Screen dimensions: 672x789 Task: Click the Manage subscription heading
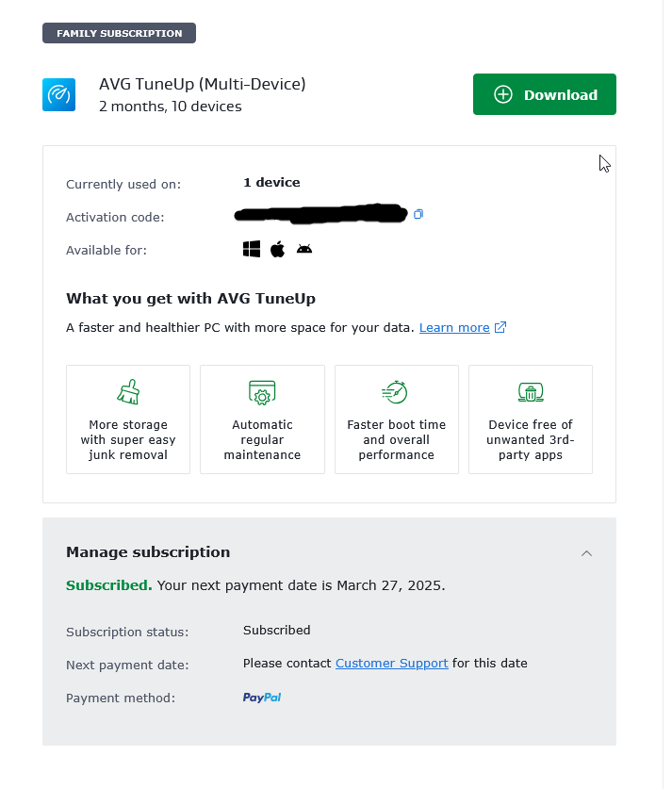pos(148,552)
